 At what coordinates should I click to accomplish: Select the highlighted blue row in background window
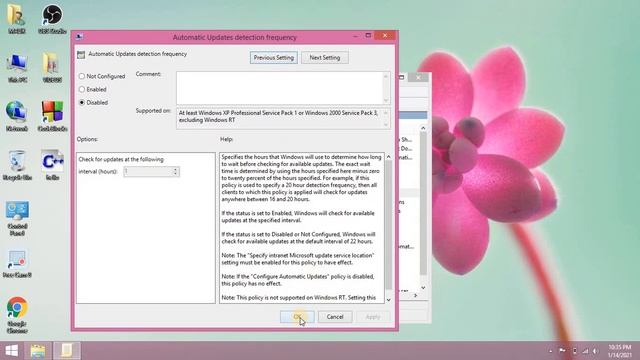(413, 116)
